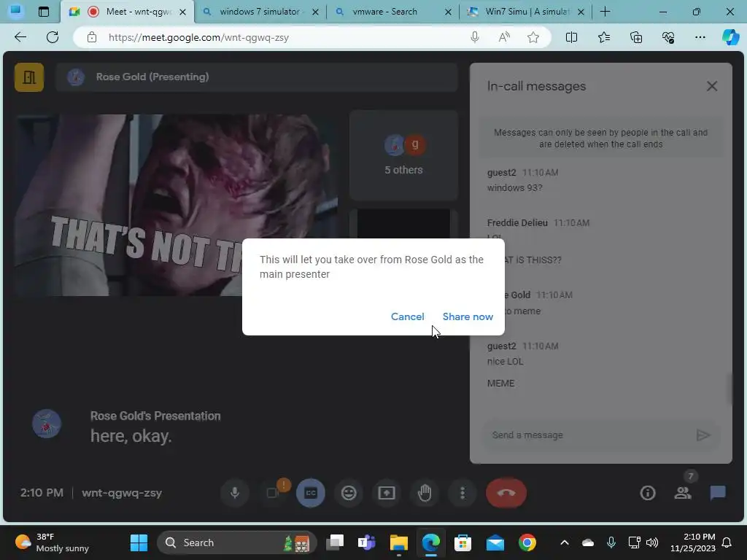Click the Read aloud icon
Viewport: 747px width, 560px height.
click(x=504, y=37)
